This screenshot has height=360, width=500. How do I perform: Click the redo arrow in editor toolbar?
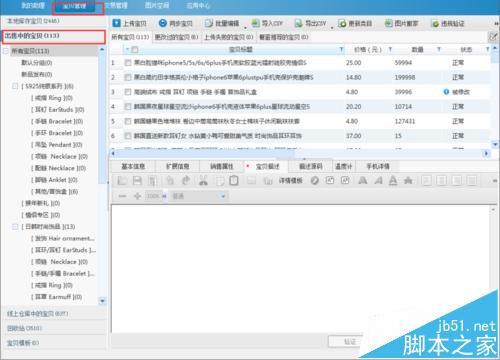(186, 181)
